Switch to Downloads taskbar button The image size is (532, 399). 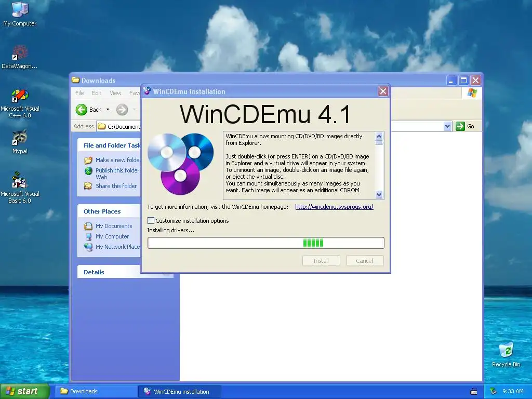click(96, 391)
